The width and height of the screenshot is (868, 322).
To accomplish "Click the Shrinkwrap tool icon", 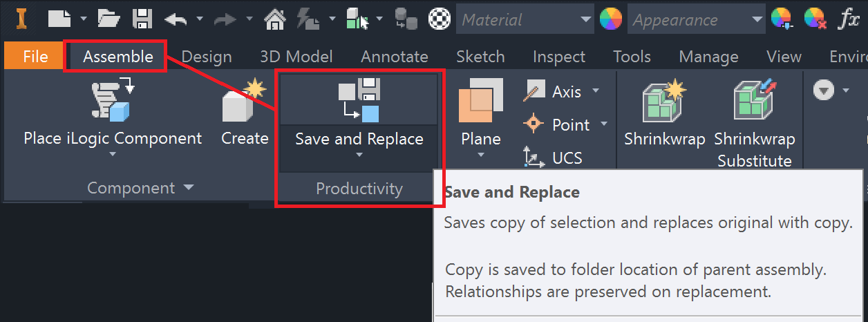I will [x=663, y=101].
